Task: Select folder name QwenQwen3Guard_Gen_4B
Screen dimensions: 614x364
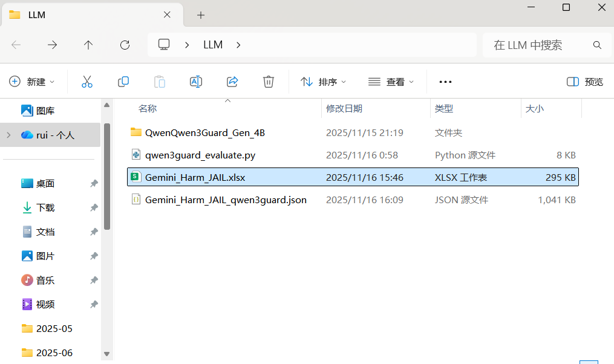Action: (x=205, y=132)
